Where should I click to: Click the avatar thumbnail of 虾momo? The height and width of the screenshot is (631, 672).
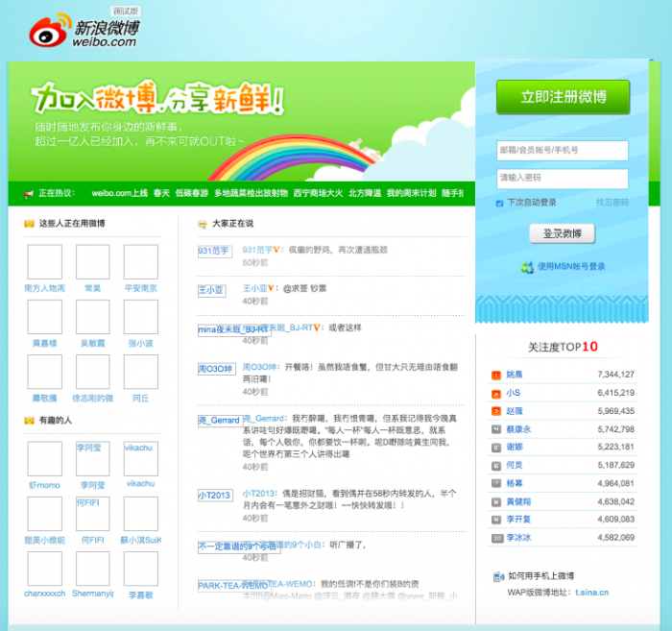[x=44, y=459]
